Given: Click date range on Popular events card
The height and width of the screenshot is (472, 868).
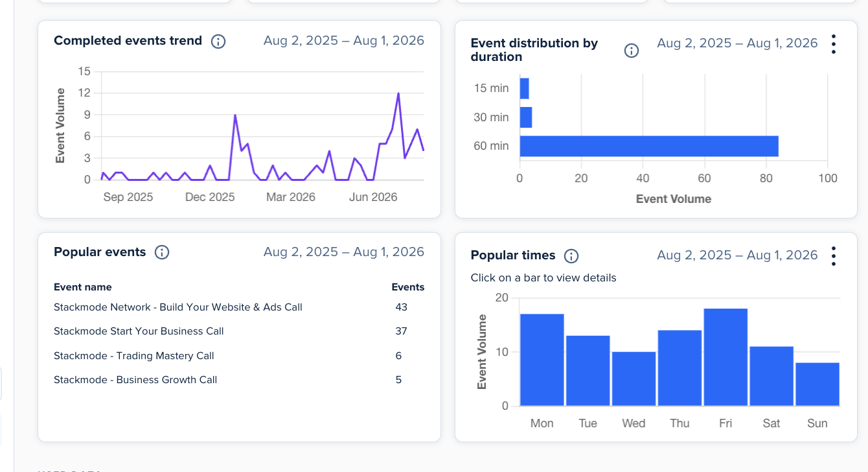Looking at the screenshot, I should click(x=344, y=252).
